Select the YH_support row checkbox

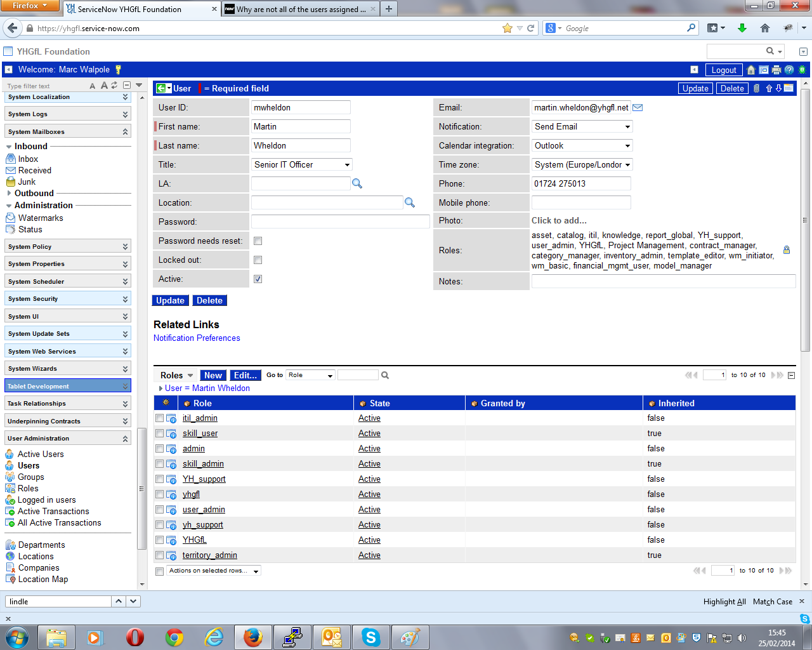pos(159,479)
